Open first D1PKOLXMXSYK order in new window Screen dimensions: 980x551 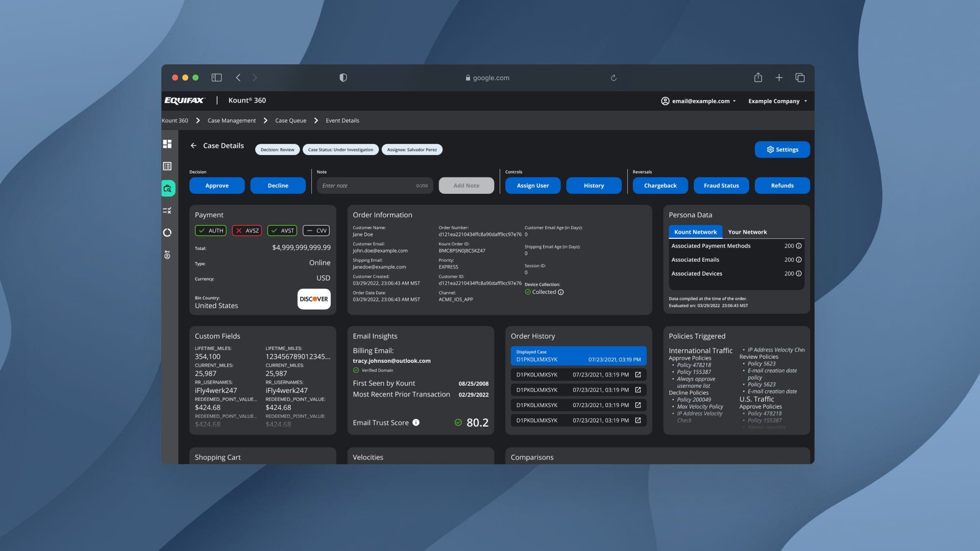point(638,374)
